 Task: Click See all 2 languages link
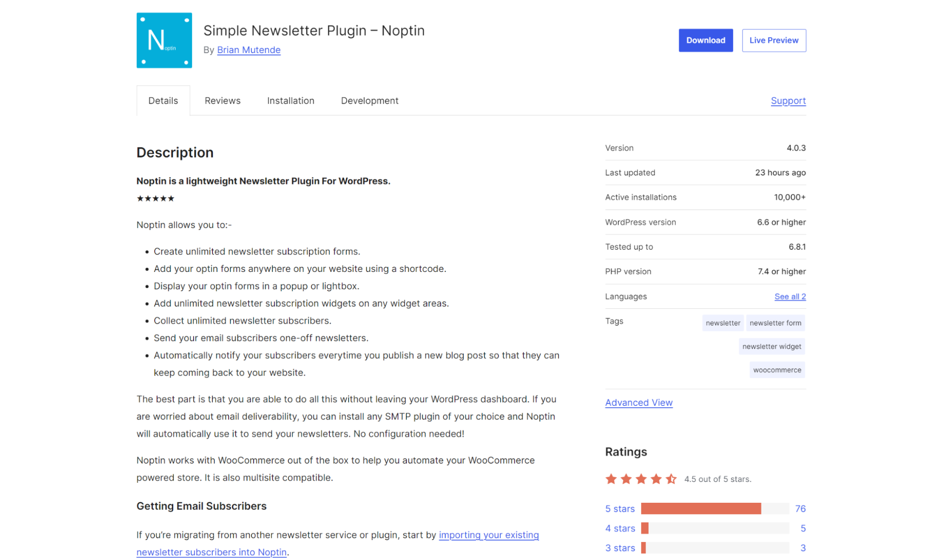coord(790,296)
